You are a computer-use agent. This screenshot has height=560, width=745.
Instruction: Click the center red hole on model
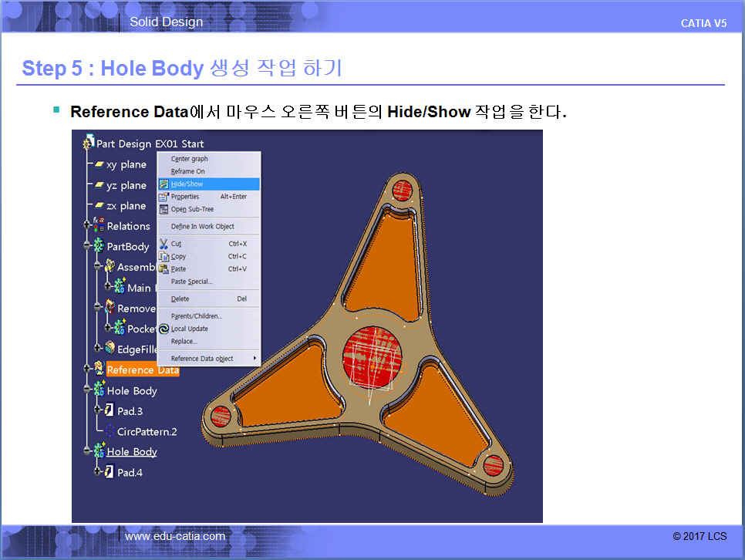[x=373, y=357]
